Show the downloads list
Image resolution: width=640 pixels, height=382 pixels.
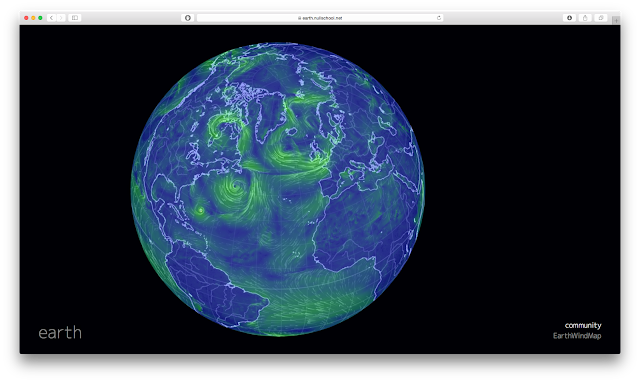tap(569, 18)
